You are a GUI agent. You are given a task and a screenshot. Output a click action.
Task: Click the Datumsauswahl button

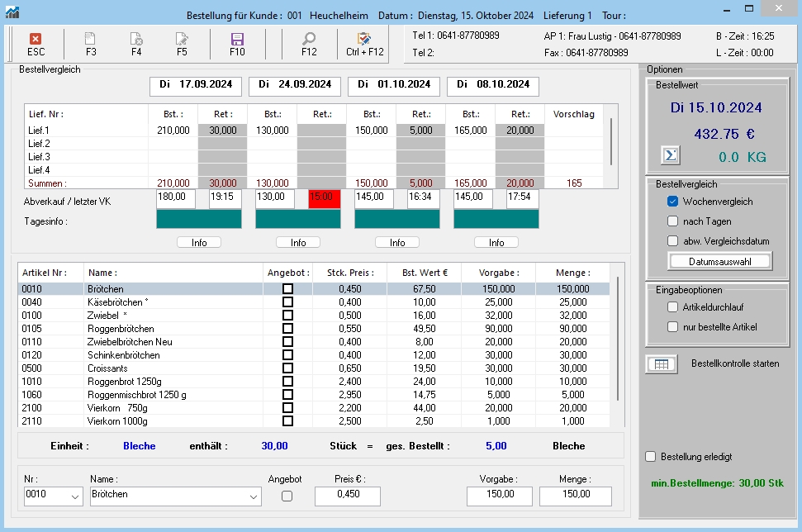719,261
